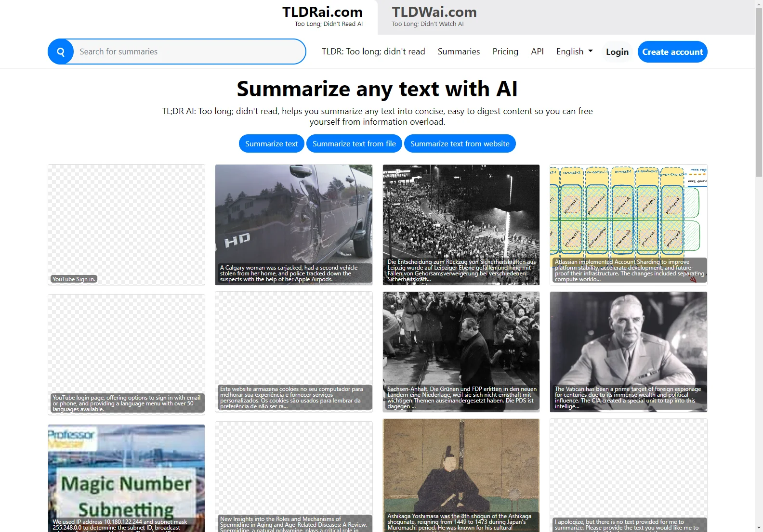
Task: Open the Leipzig Sicherheitskräfte summary card
Action: [x=461, y=225]
